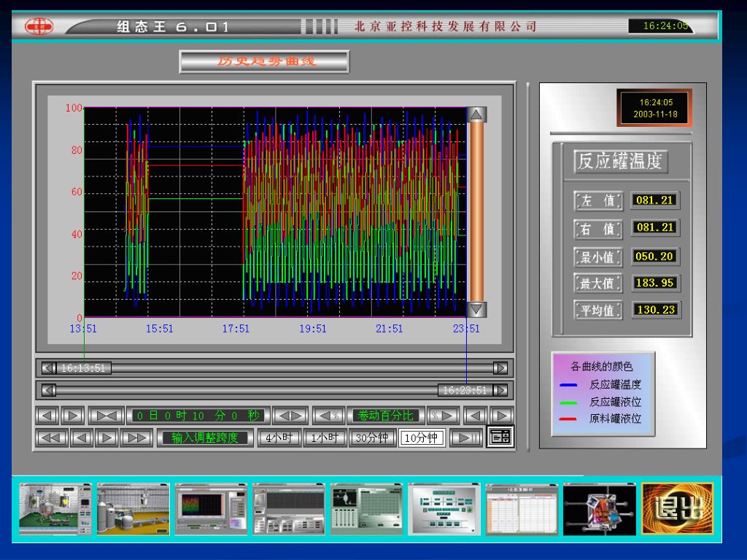The height and width of the screenshot is (560, 747).
Task: Open the first thumbnail of the plant control room
Action: point(55,510)
